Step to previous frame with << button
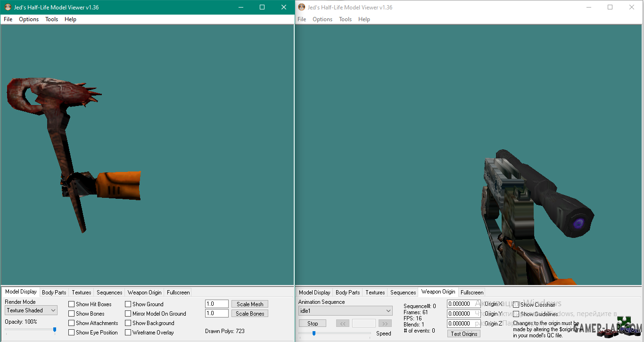 pyautogui.click(x=343, y=324)
